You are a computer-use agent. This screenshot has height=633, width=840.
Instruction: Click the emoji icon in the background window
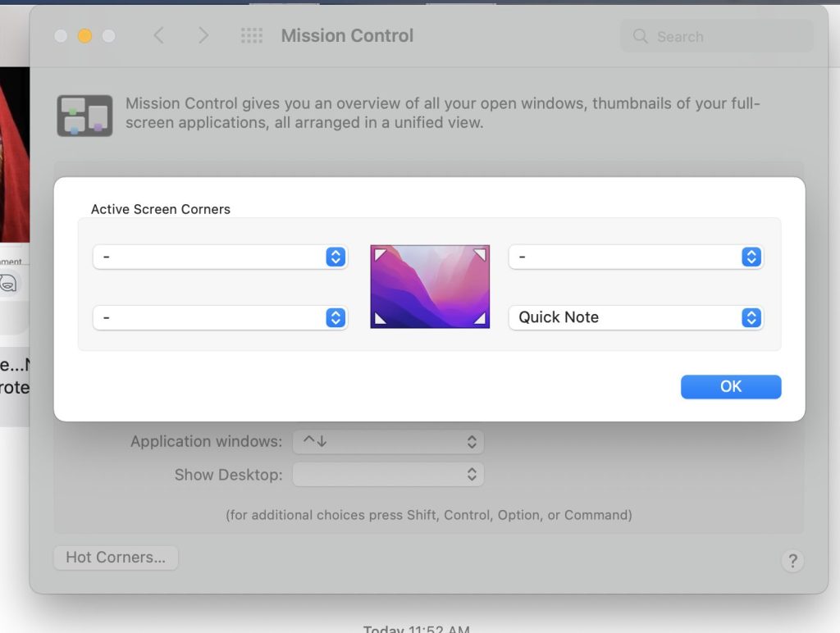pyautogui.click(x=8, y=284)
